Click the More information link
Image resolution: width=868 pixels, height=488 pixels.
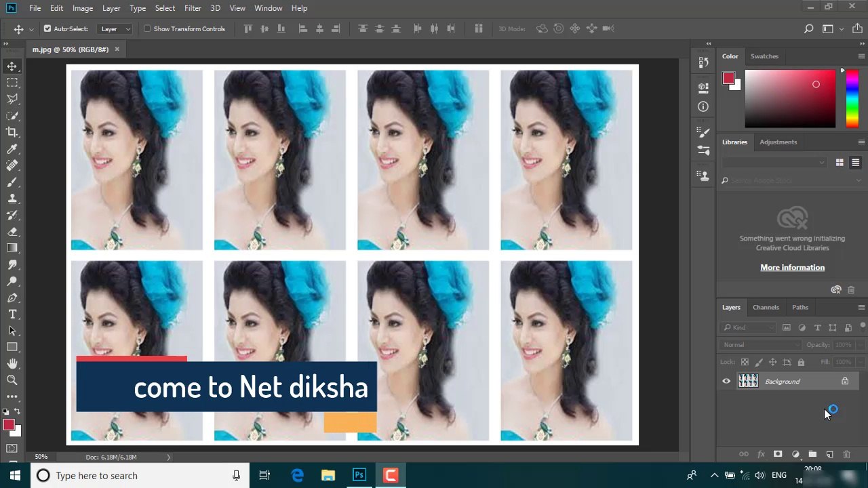tap(792, 267)
